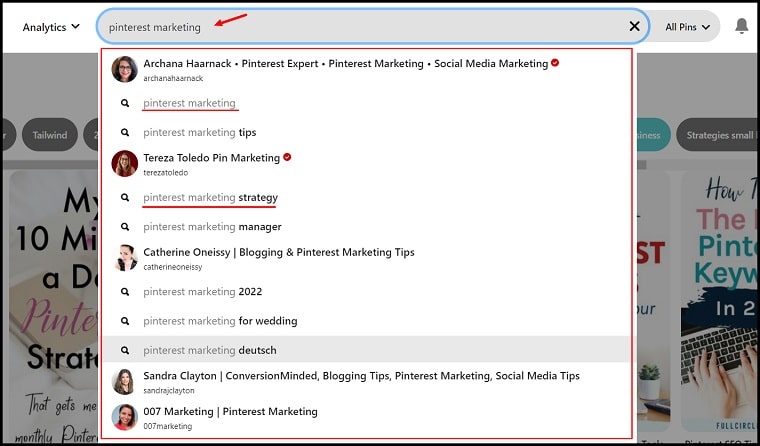
Task: Click the search field containing 'pinterest marketing'
Action: [x=373, y=27]
